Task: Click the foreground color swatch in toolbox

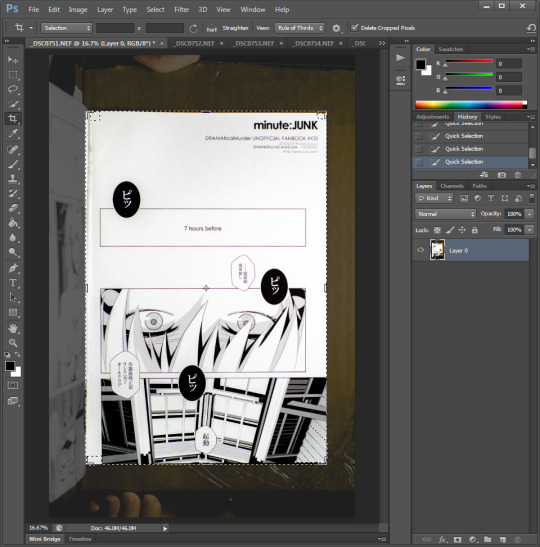Action: click(x=10, y=366)
